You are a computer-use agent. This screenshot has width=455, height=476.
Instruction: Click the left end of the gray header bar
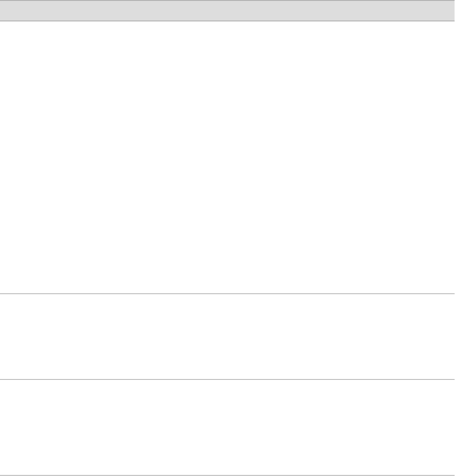[x=10, y=10]
